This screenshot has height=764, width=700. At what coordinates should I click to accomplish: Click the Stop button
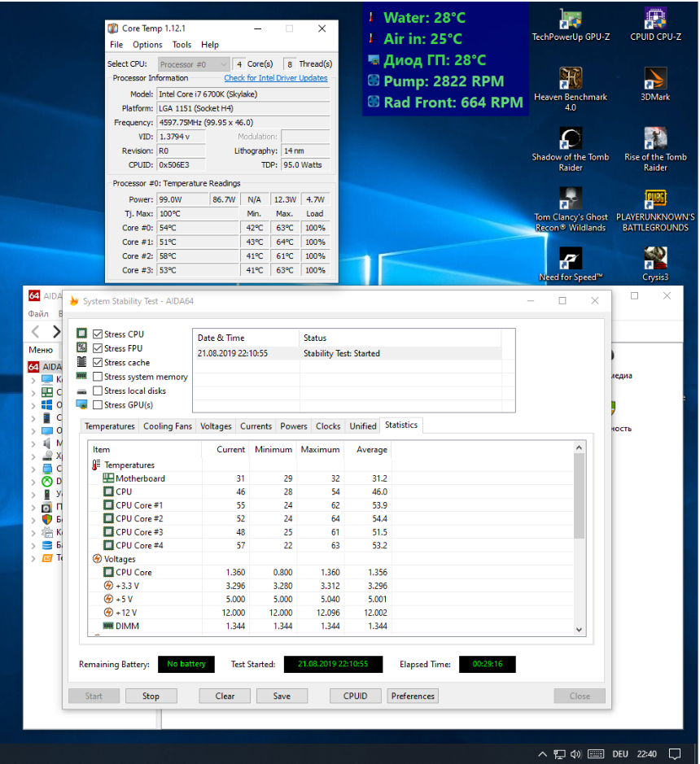[151, 696]
